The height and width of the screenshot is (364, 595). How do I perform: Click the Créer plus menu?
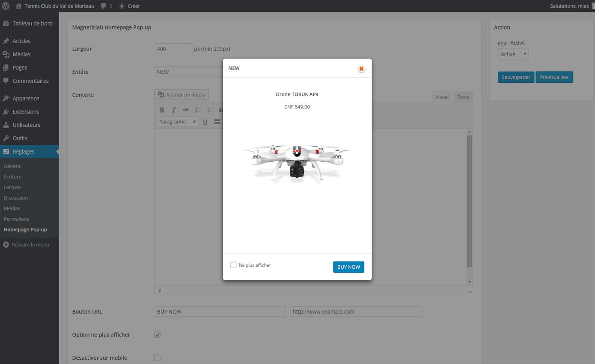coord(129,6)
